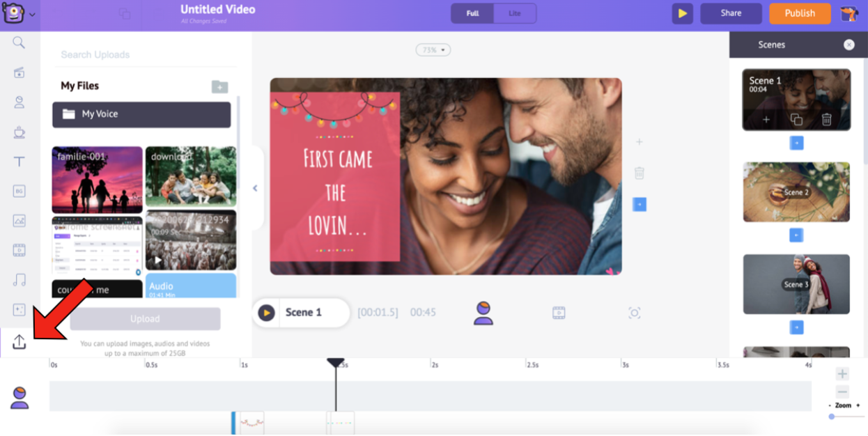
Task: Open the Music library icon
Action: click(x=19, y=280)
